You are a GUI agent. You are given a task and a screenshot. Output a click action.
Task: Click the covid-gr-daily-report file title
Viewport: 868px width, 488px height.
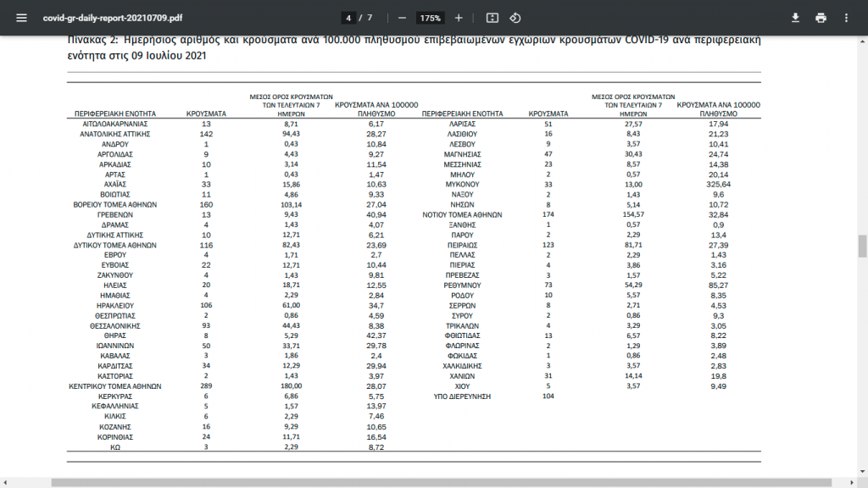[x=113, y=18]
